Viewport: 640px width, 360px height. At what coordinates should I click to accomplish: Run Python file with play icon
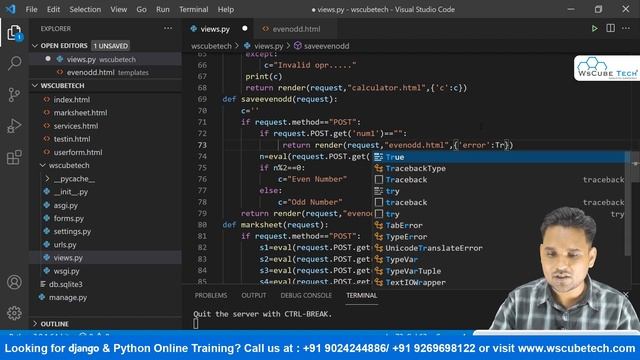[x=594, y=29]
